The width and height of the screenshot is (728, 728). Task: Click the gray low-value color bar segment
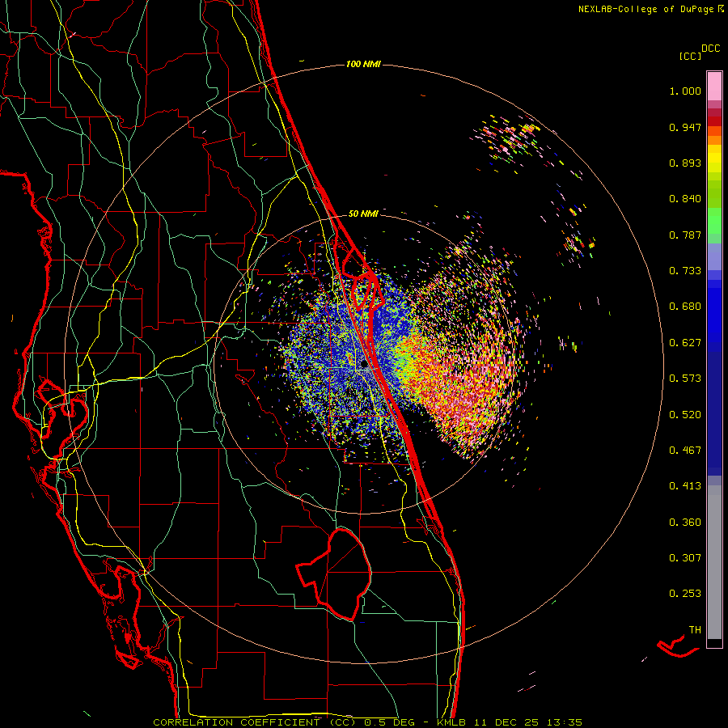point(714,562)
